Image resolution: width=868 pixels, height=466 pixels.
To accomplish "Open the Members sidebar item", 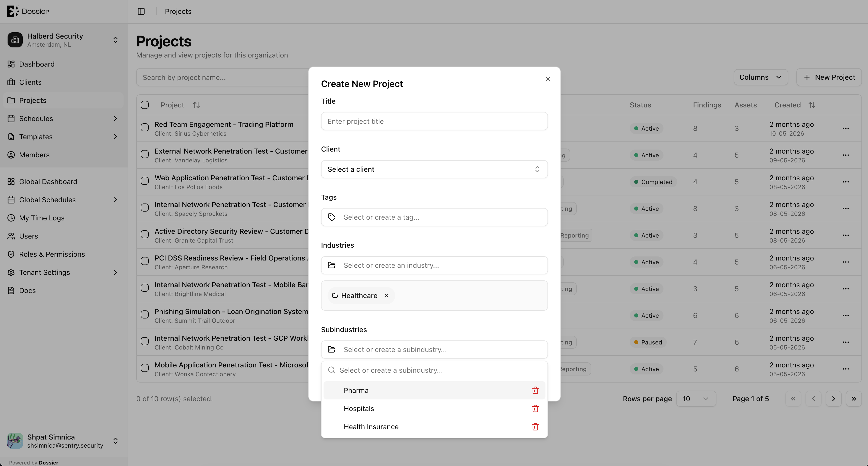I will point(63,155).
